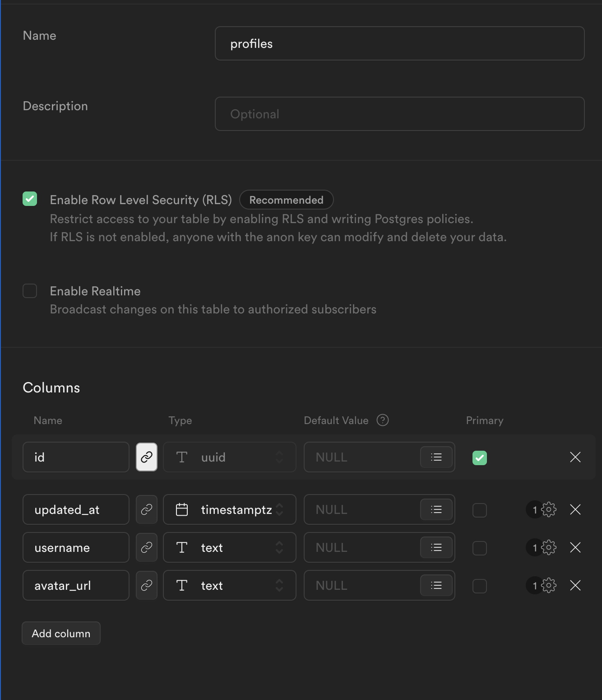Click the link icon next to updated_at
Screen dimensions: 602x700
(x=147, y=509)
